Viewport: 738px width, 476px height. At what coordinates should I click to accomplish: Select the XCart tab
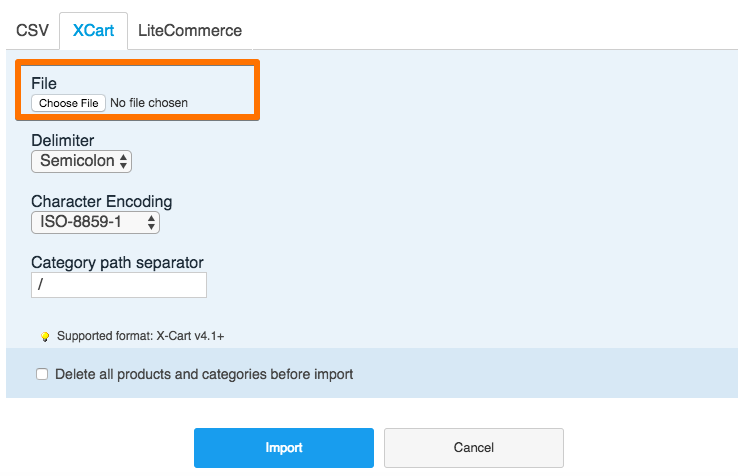(93, 30)
